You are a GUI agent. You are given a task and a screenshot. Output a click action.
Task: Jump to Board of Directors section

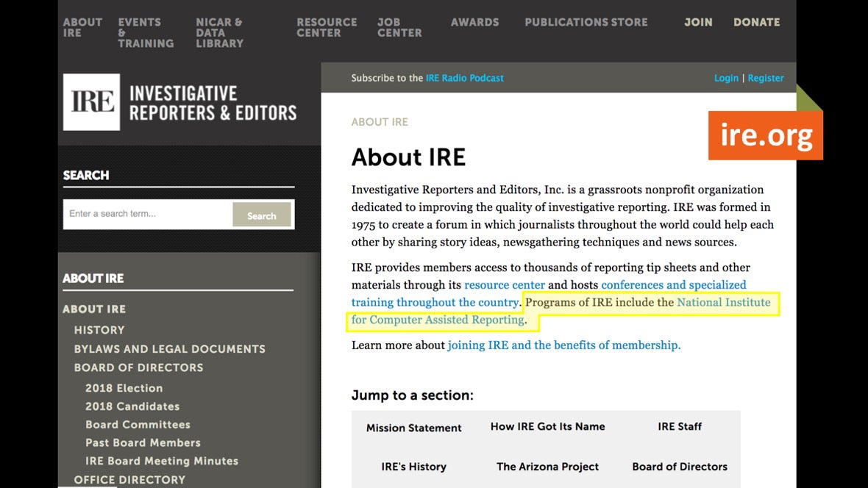(680, 467)
